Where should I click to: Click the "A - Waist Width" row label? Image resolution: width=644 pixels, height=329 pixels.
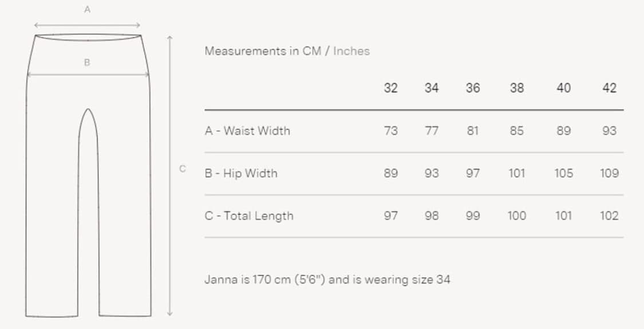[x=247, y=131]
